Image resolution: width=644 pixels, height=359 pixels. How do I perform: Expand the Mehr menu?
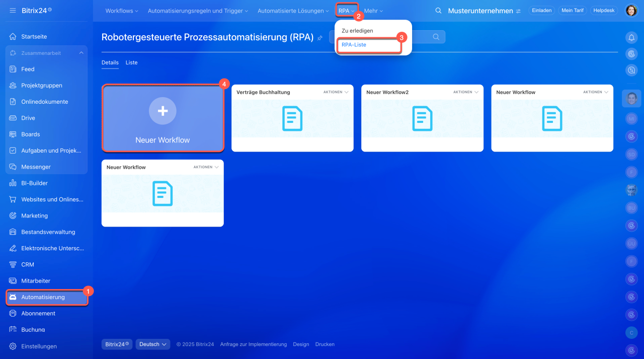coord(373,11)
